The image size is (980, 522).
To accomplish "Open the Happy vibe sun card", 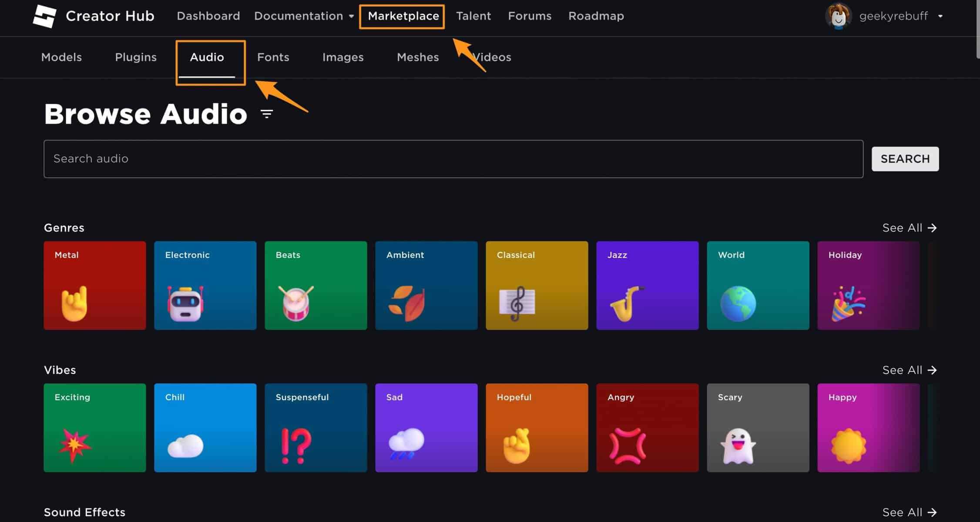I will tap(869, 428).
